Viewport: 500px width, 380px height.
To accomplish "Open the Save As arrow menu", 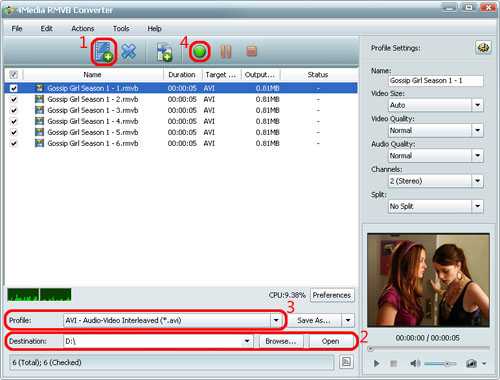I will 348,320.
